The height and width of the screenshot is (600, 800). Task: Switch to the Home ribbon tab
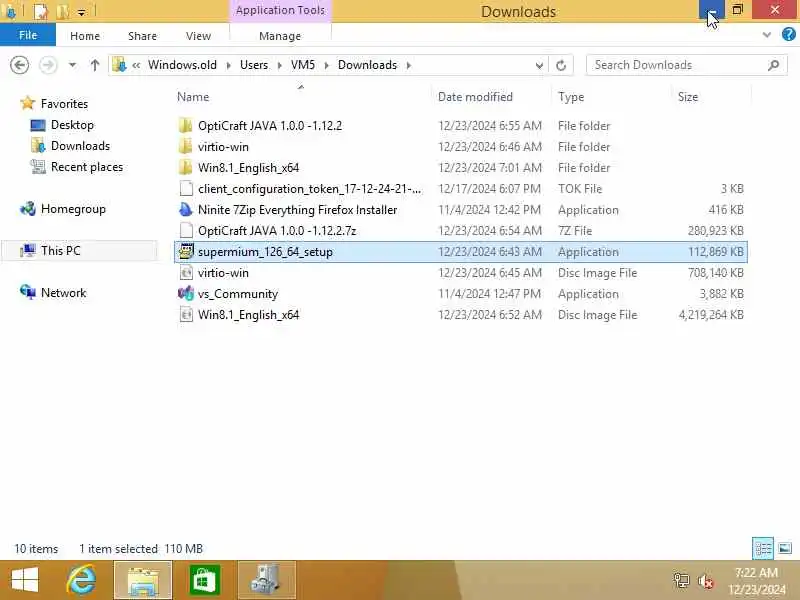pos(85,36)
